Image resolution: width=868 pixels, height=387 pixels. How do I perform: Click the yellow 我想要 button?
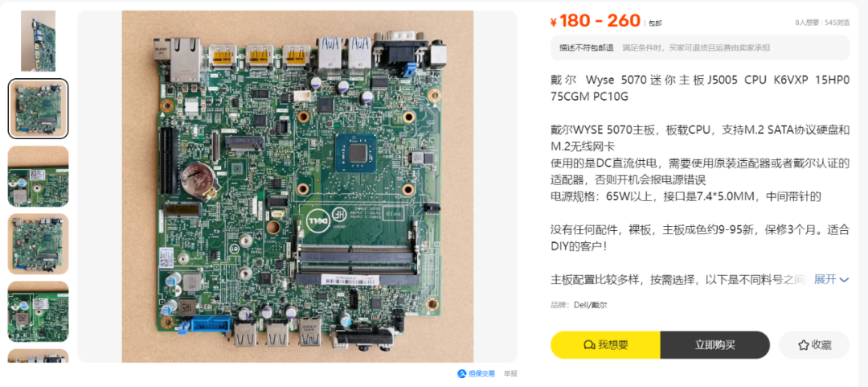click(606, 345)
